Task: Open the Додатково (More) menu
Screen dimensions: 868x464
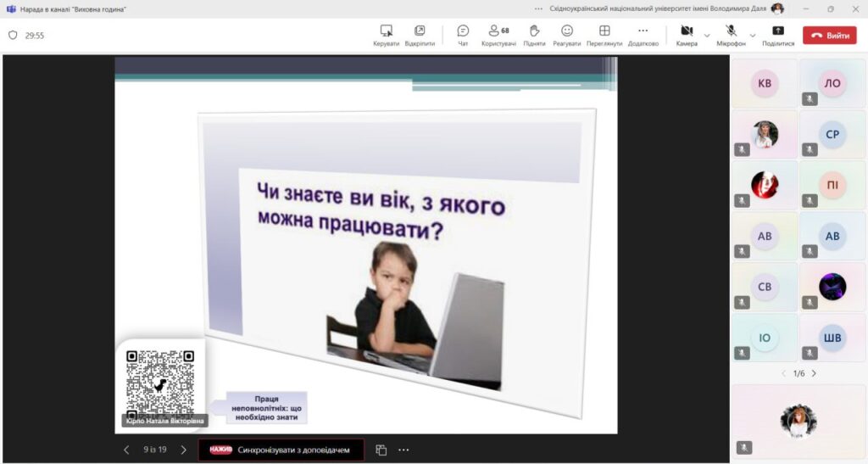Action: tap(643, 31)
